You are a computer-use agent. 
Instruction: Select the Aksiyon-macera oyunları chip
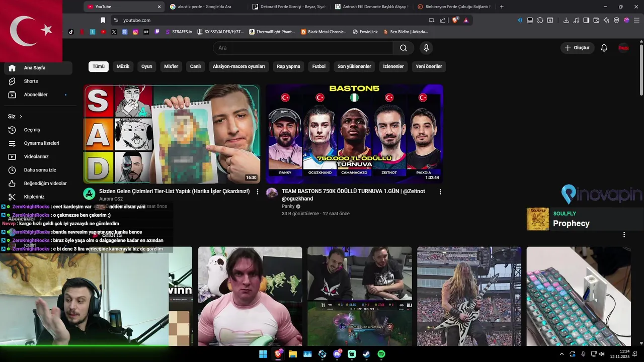238,66
